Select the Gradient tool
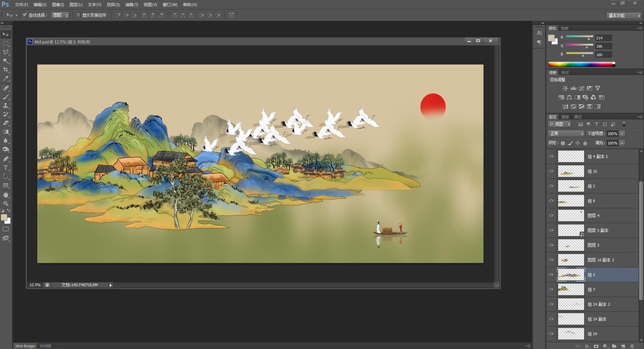Viewport: 644px width, 349px height. (6, 132)
